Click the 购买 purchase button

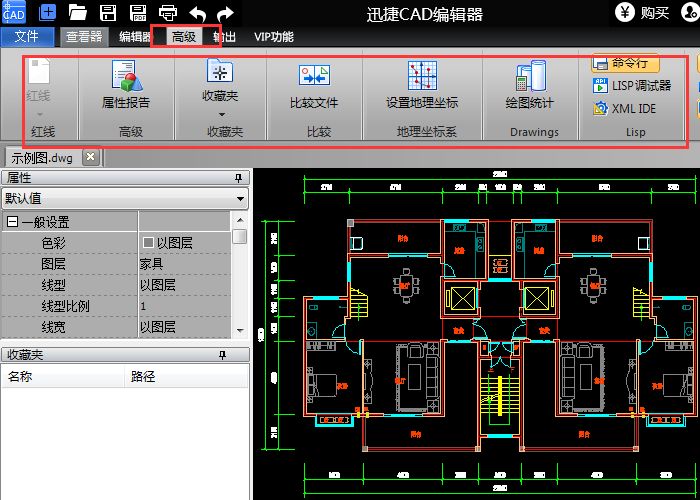[643, 13]
